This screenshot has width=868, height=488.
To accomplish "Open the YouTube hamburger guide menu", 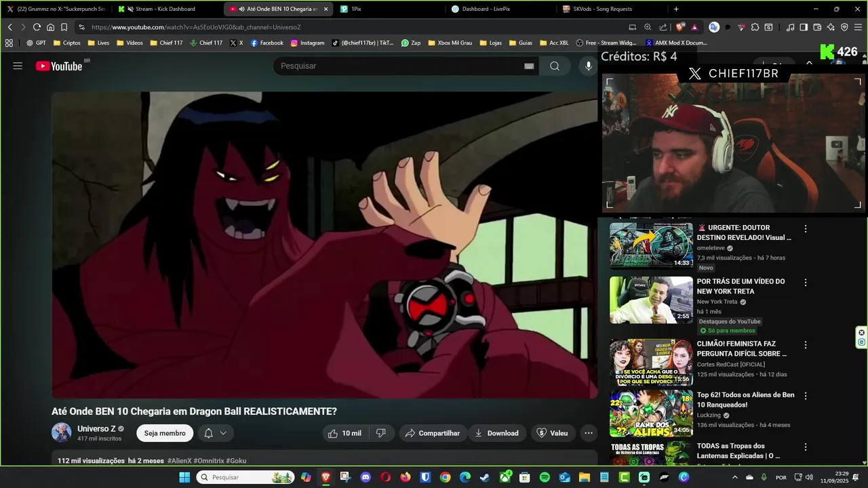I will [18, 66].
